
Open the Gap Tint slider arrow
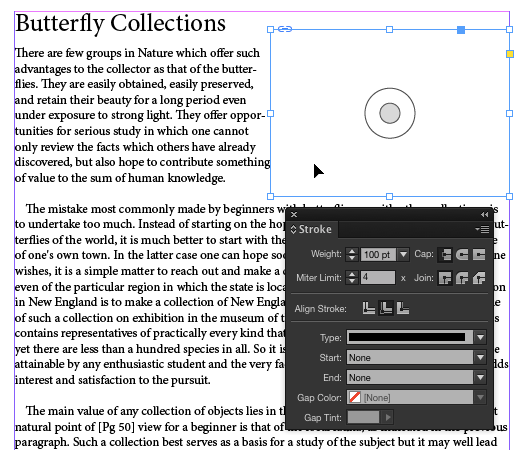click(x=388, y=417)
